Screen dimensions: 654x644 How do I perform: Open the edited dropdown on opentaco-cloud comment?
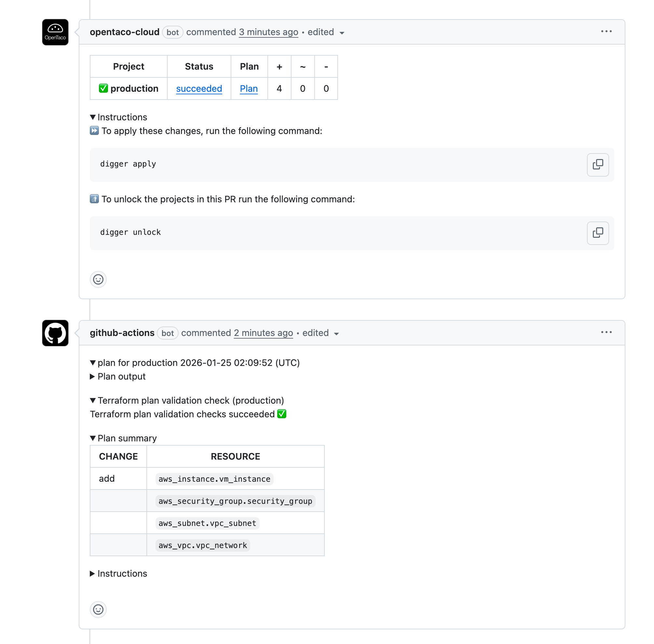pyautogui.click(x=325, y=32)
